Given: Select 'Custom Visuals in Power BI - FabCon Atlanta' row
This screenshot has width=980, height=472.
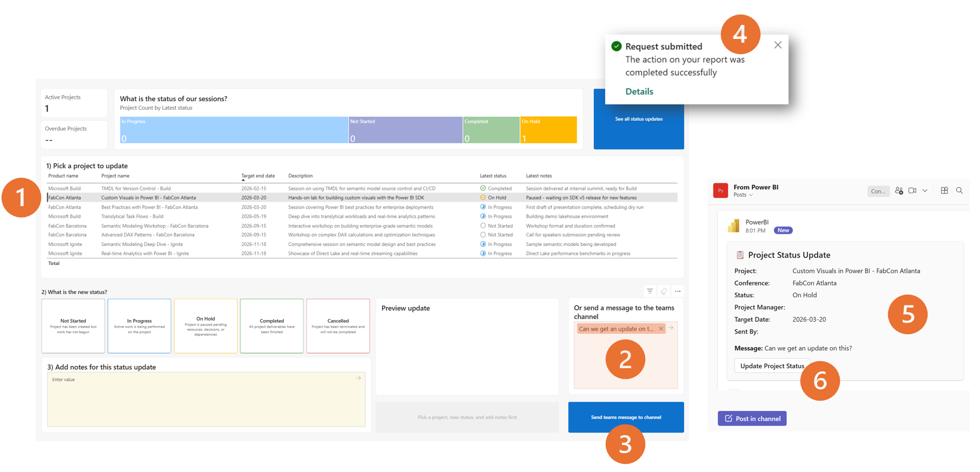Looking at the screenshot, I should click(362, 198).
